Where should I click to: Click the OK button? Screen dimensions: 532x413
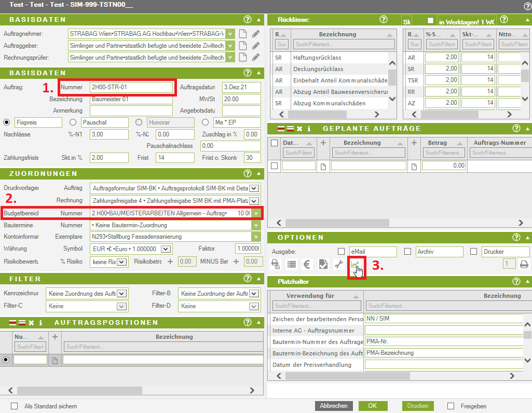(x=372, y=406)
